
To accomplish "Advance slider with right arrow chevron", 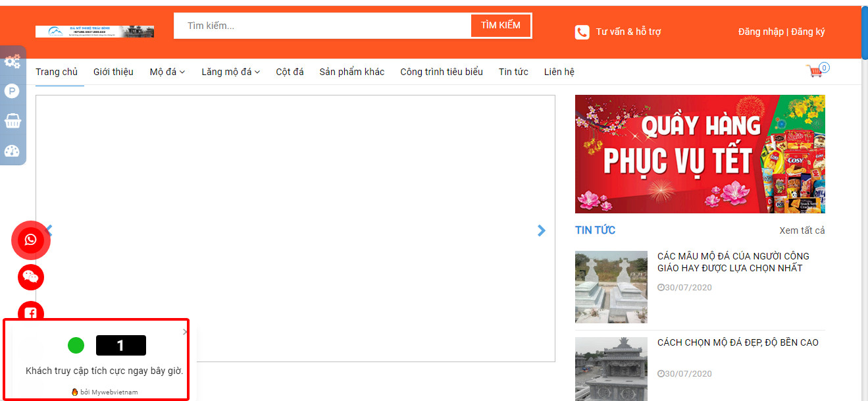I will (541, 230).
